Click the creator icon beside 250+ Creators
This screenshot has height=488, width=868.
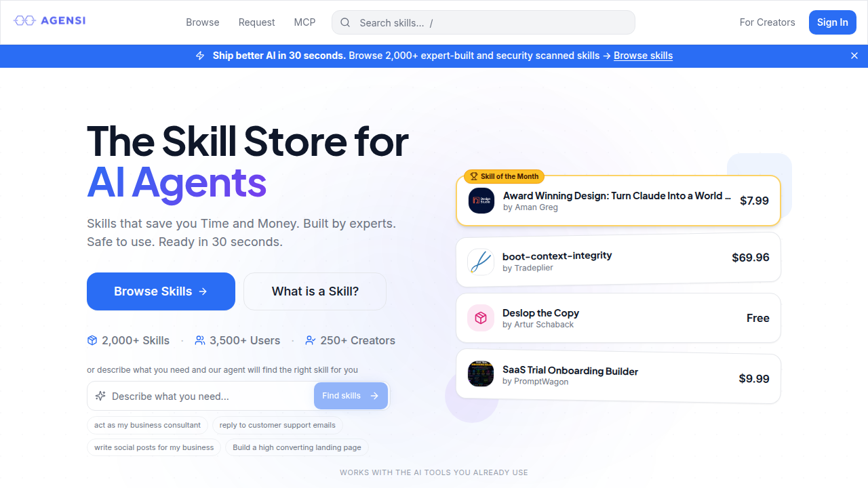(x=311, y=340)
